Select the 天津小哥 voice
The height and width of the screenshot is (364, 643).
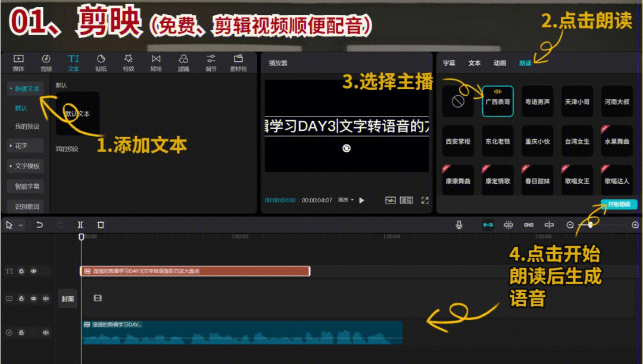578,101
